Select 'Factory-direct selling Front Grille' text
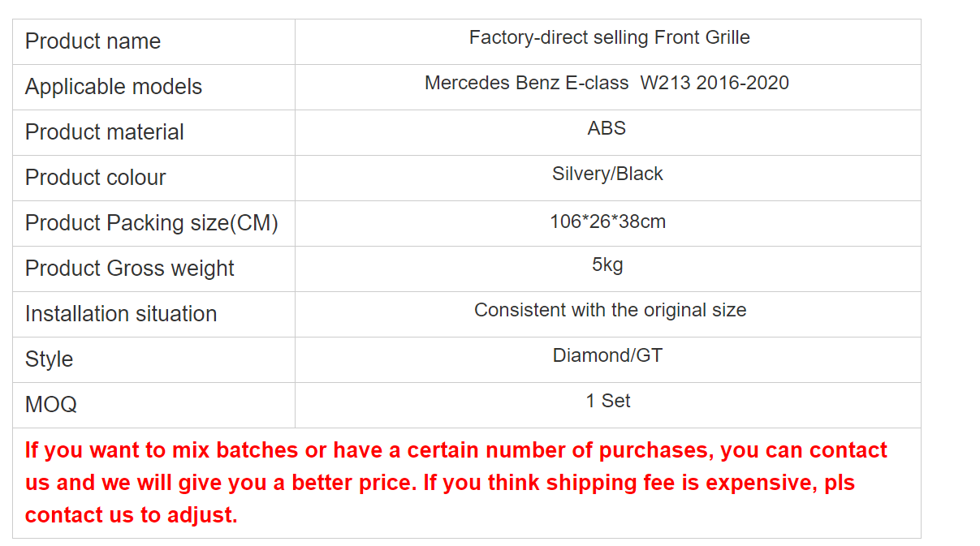The height and width of the screenshot is (546, 980). 609,37
